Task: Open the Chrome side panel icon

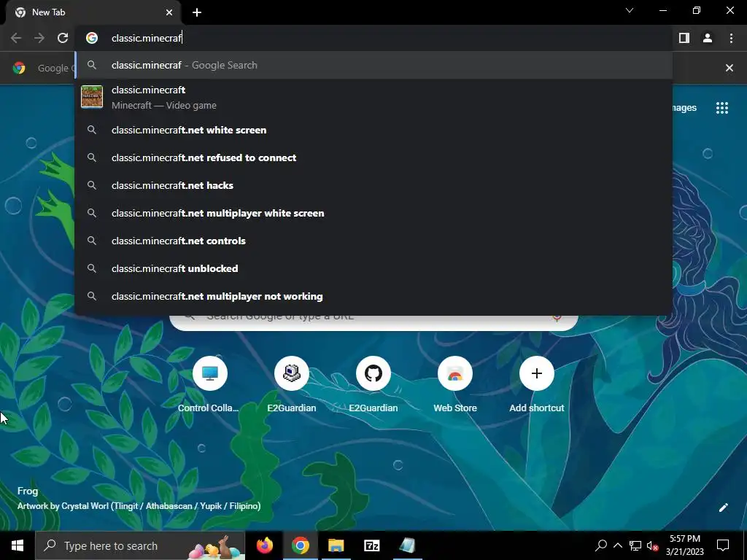Action: 684,38
